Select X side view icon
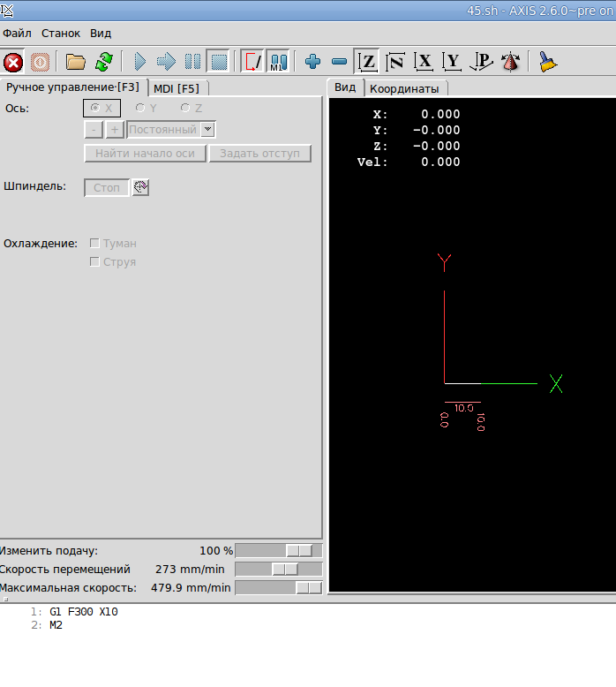The height and width of the screenshot is (687, 616). tap(424, 62)
